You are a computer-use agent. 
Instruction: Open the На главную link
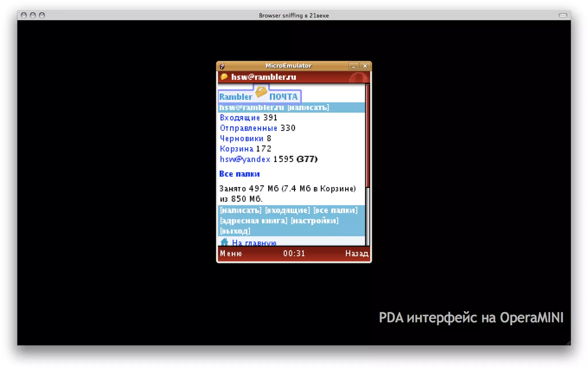tap(254, 243)
